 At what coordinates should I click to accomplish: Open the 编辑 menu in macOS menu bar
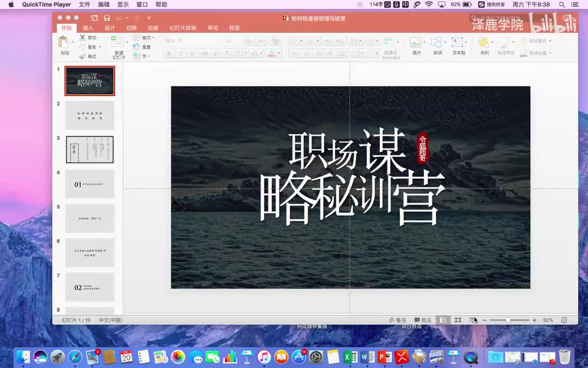click(x=104, y=5)
